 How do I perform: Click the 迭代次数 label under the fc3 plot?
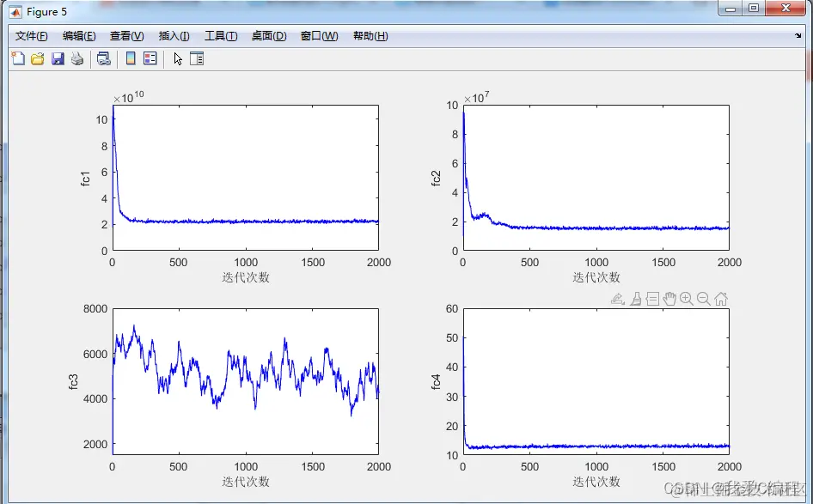coord(246,482)
